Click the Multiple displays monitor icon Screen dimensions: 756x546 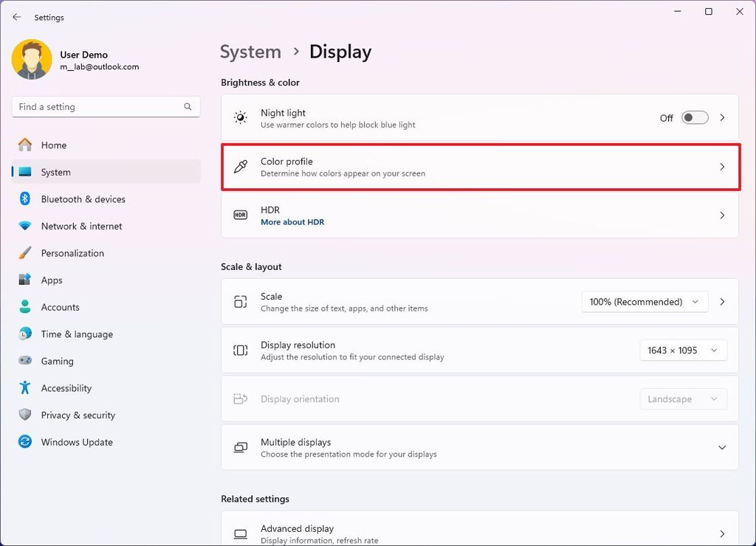click(x=239, y=447)
